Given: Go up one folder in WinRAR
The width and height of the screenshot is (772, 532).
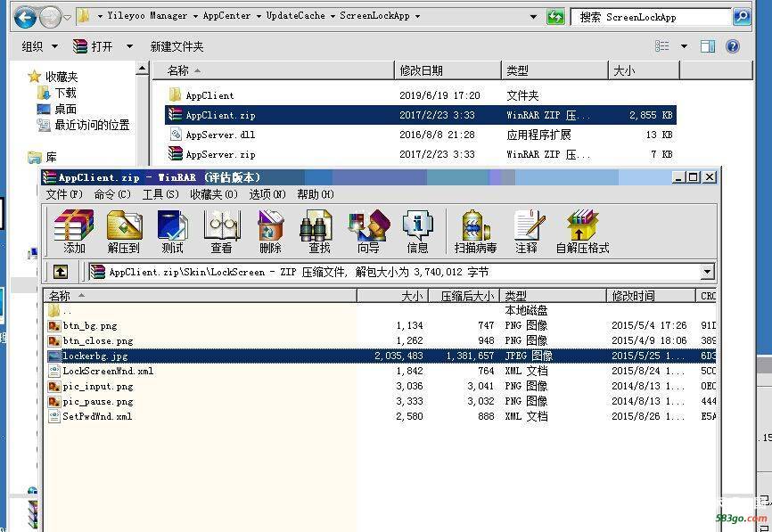Looking at the screenshot, I should 60,271.
